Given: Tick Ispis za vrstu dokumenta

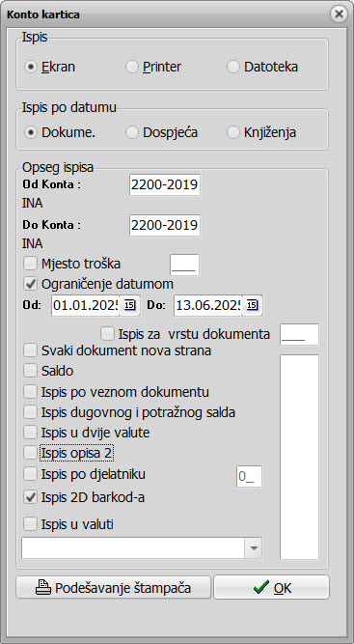Looking at the screenshot, I should (107, 334).
